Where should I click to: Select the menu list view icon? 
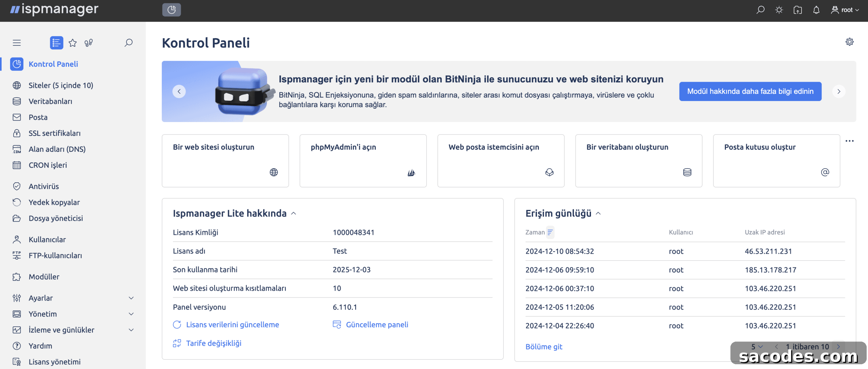(x=56, y=43)
